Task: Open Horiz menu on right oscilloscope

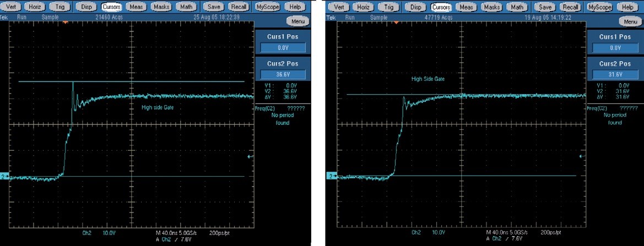Action: [364, 7]
